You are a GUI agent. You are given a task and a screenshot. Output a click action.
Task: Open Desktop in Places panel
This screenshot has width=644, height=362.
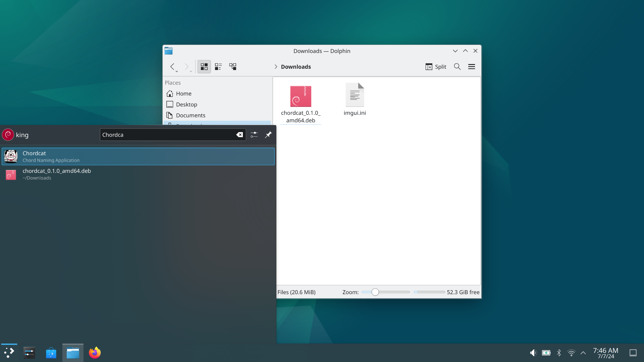pos(217,104)
